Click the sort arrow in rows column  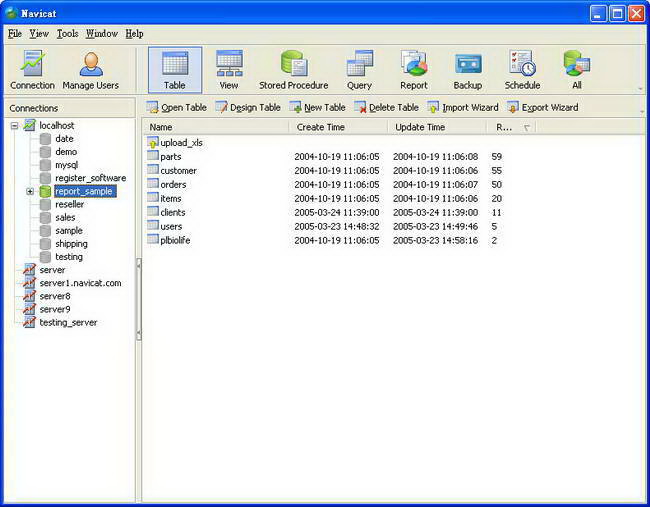527,128
